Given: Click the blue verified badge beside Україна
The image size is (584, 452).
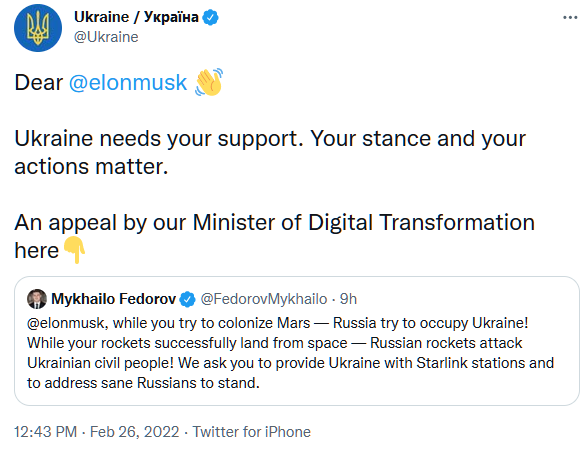Looking at the screenshot, I should point(210,17).
